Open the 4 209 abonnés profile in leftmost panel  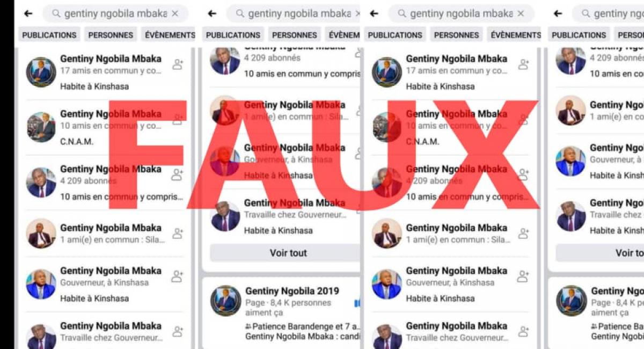tap(107, 183)
